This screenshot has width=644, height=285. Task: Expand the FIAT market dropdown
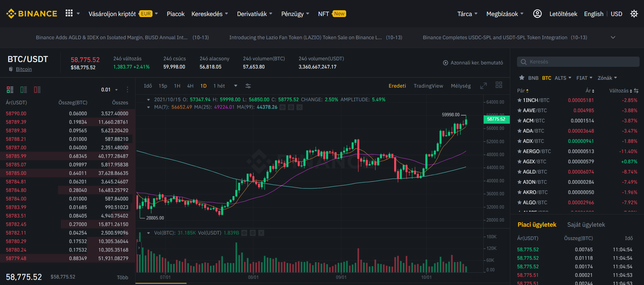[x=584, y=78]
